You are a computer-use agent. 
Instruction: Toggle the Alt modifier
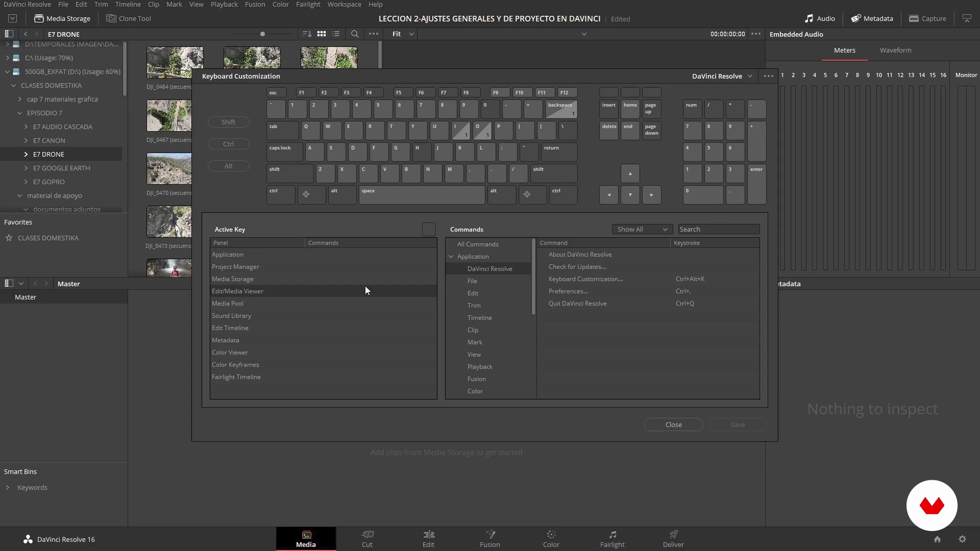pos(228,166)
